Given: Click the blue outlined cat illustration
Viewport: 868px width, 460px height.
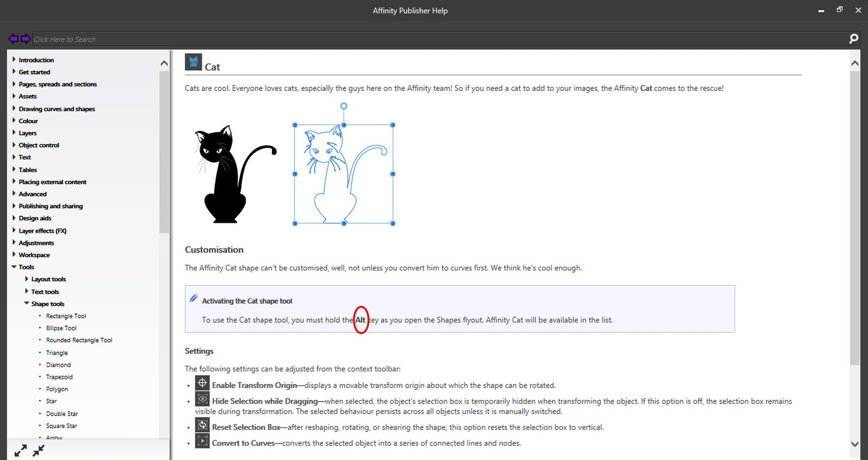Looking at the screenshot, I should pyautogui.click(x=344, y=174).
